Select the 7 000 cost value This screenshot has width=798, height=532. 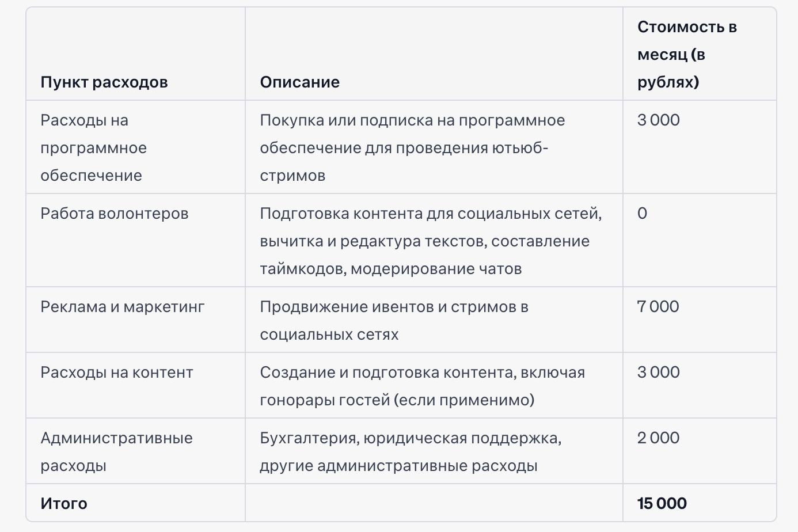[658, 307]
